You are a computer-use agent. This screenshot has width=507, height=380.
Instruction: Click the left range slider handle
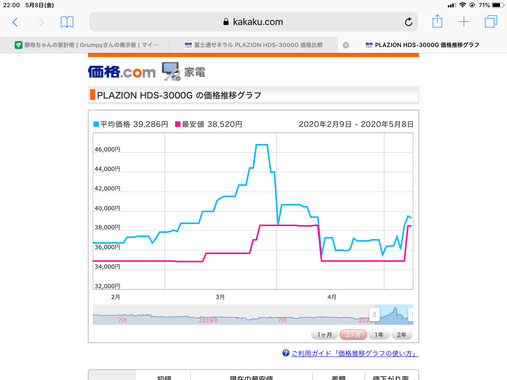pyautogui.click(x=374, y=314)
